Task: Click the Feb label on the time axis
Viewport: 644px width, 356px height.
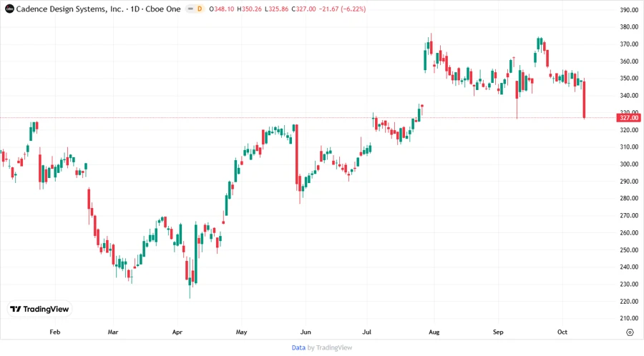Action: coord(55,332)
